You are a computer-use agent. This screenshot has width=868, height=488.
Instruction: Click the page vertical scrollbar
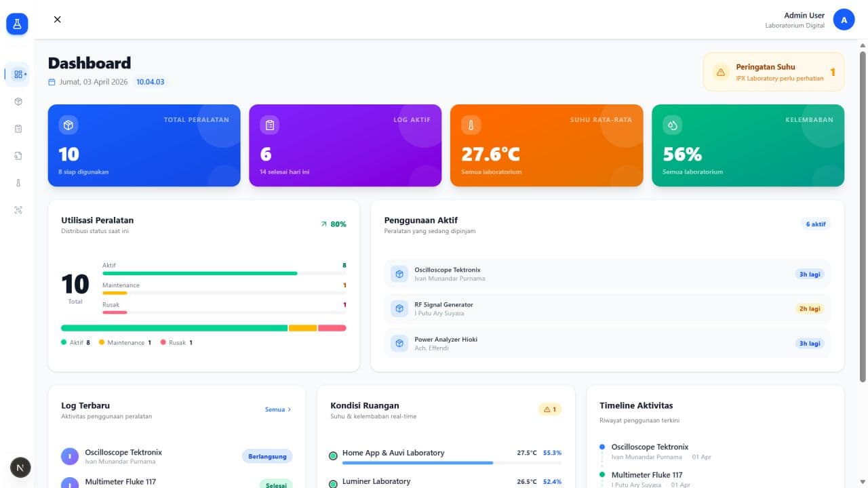(x=863, y=217)
